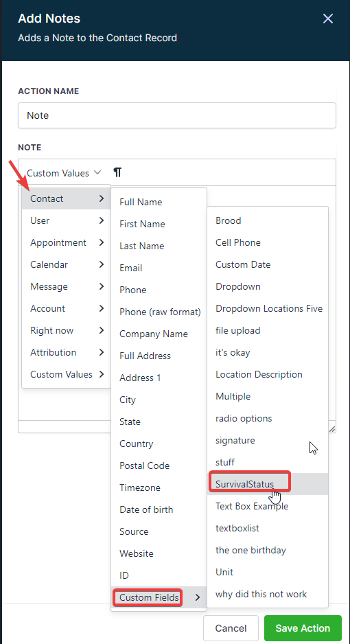Open the Custom Values dropdown in toolbar
350x644 pixels.
tap(64, 173)
